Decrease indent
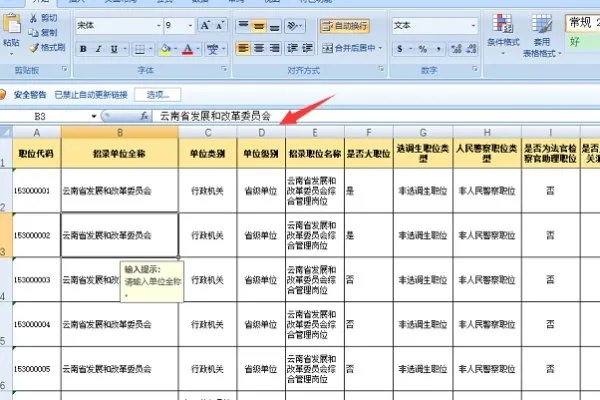 [x=292, y=48]
